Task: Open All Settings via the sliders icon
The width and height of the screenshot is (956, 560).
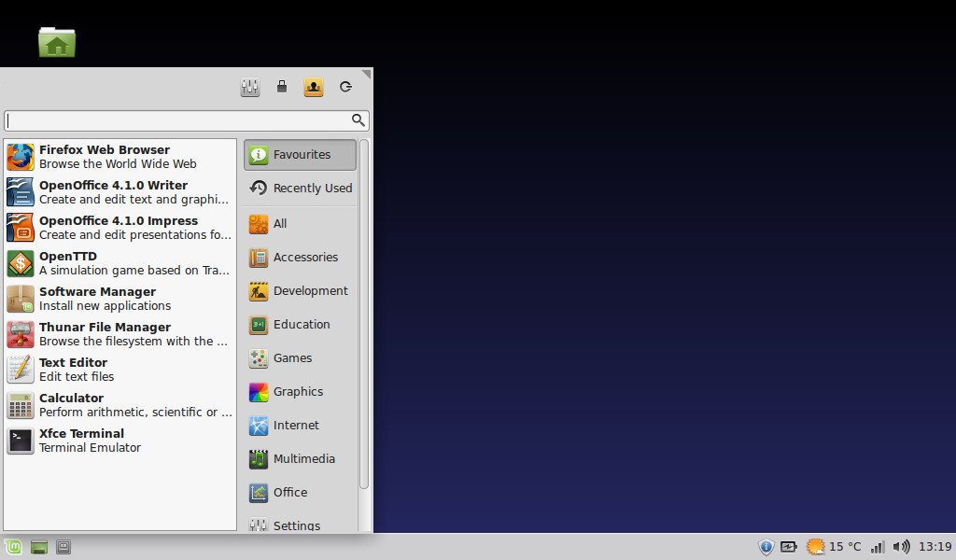Action: [x=249, y=86]
